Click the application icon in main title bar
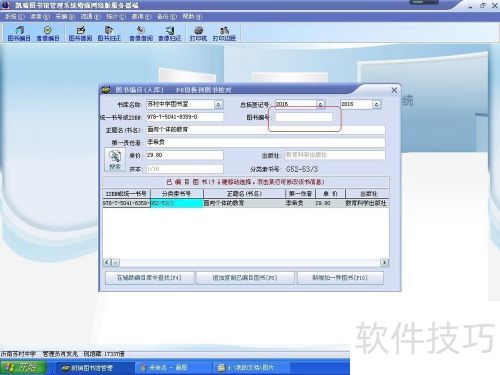The image size is (500, 375). tap(5, 5)
